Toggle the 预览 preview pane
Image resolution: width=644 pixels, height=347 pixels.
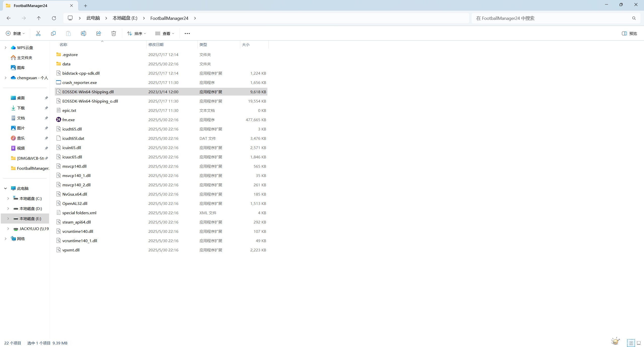coord(629,33)
